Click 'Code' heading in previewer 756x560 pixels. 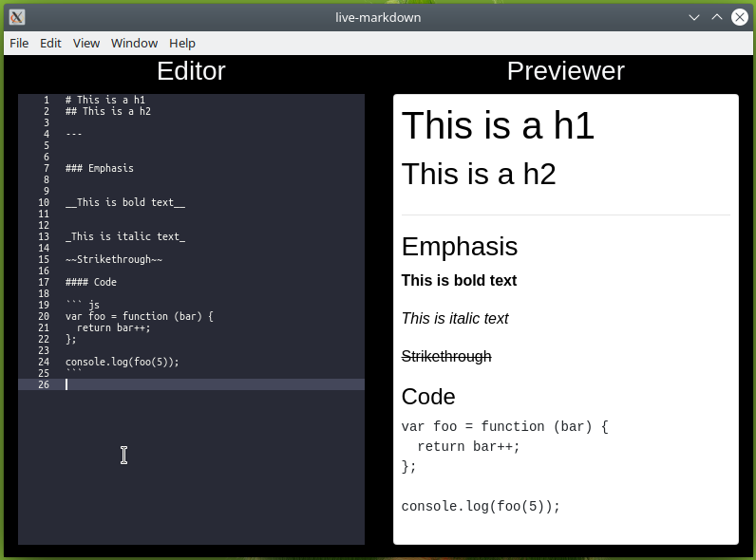pos(428,397)
